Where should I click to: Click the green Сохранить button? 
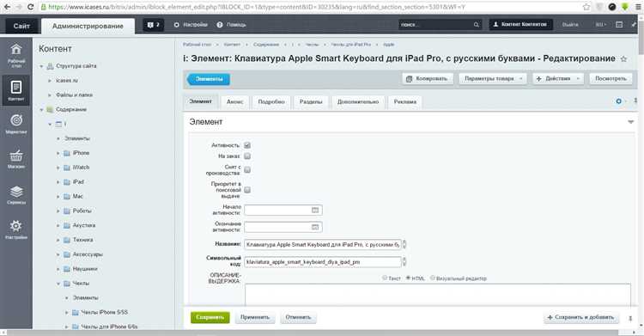210,317
